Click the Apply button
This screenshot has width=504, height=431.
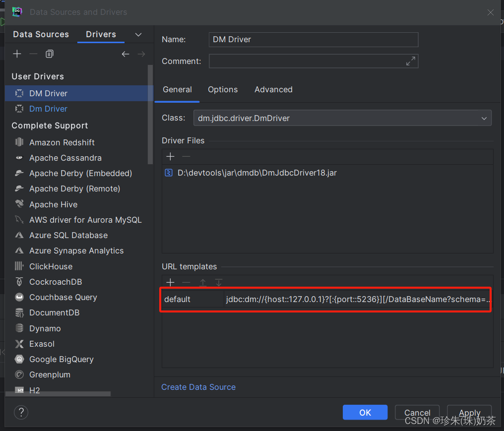[x=469, y=412]
